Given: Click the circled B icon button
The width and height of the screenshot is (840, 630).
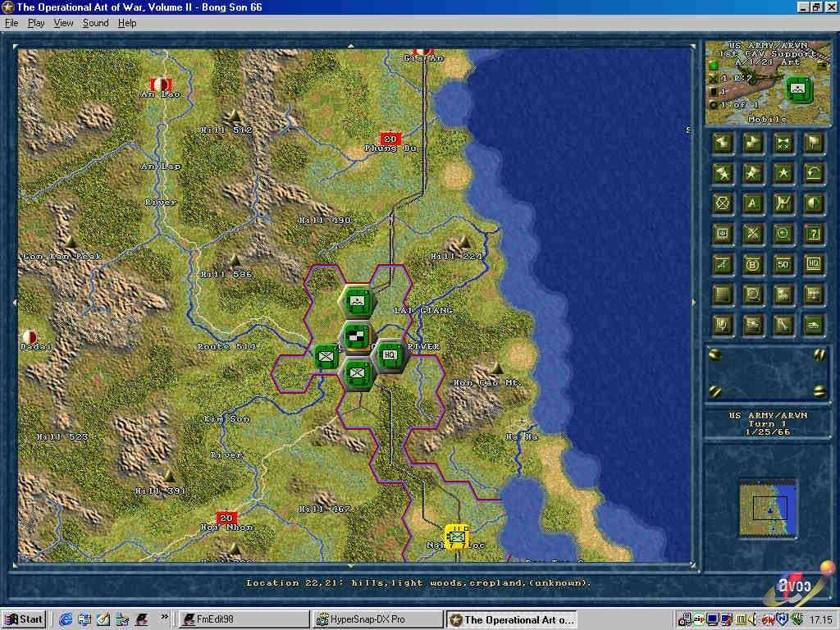Looking at the screenshot, I should tap(753, 265).
